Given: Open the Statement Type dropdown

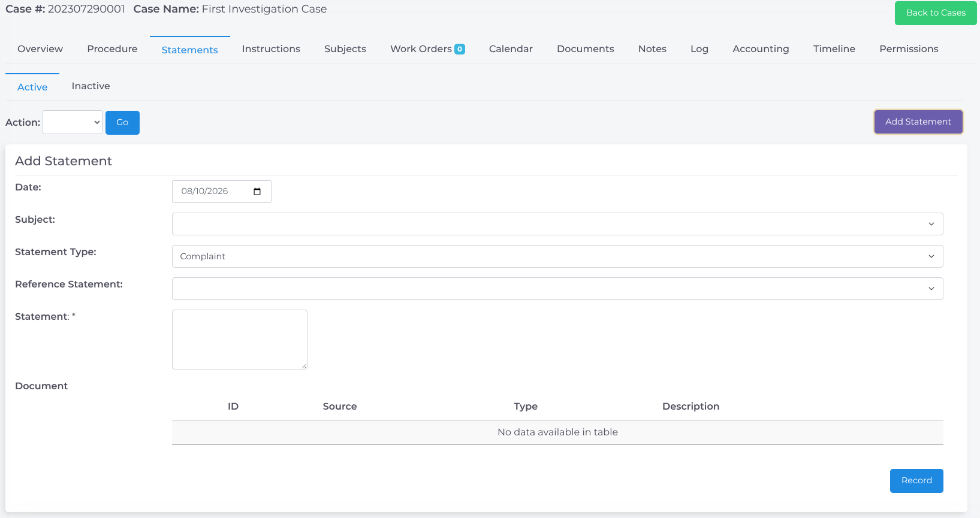Looking at the screenshot, I should (x=557, y=256).
